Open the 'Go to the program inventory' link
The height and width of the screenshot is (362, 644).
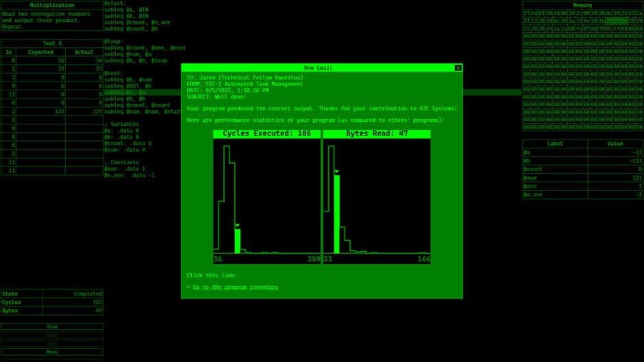pos(236,287)
